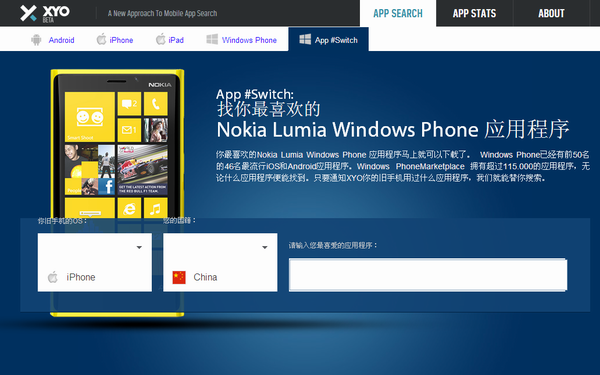Click the 'A New Approach To Mobile App Search' tagline
The image size is (600, 375).
[162, 13]
